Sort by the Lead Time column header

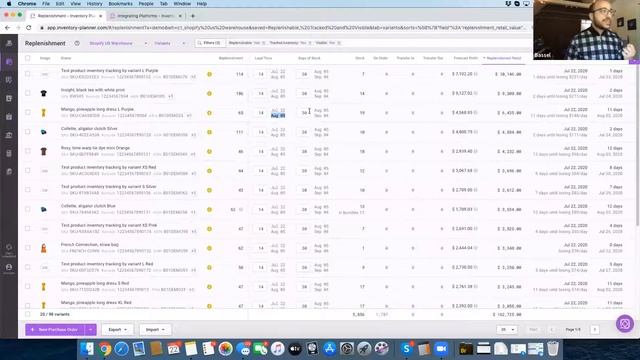coord(263,58)
